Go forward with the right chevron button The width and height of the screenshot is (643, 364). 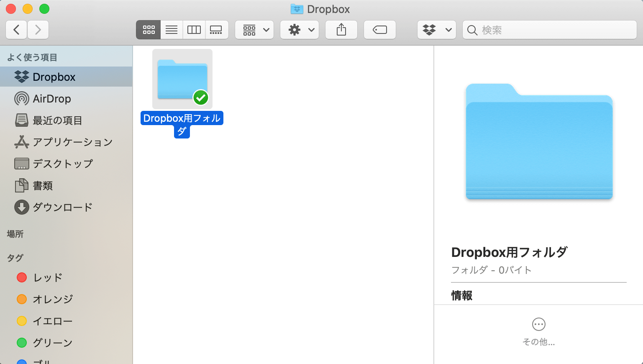(38, 30)
